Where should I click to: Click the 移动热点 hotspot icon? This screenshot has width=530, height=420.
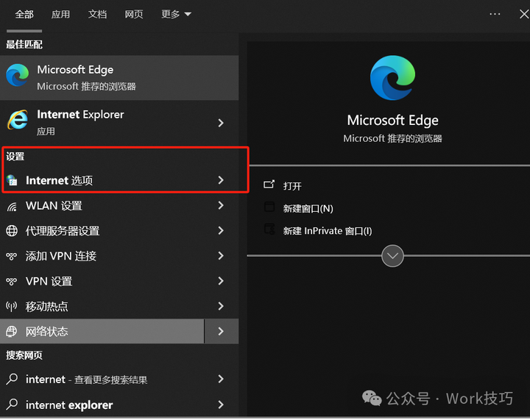pos(12,307)
